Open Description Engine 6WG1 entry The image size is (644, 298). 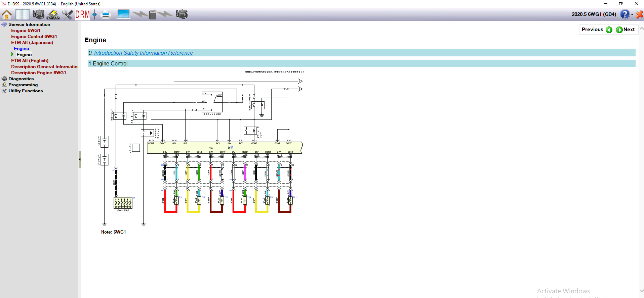click(x=38, y=72)
